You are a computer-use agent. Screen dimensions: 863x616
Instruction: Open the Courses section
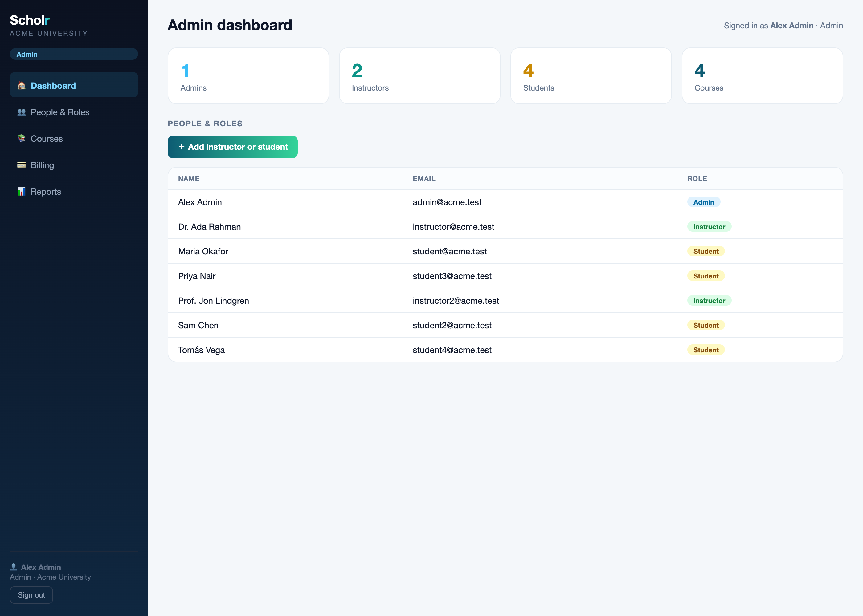point(74,139)
